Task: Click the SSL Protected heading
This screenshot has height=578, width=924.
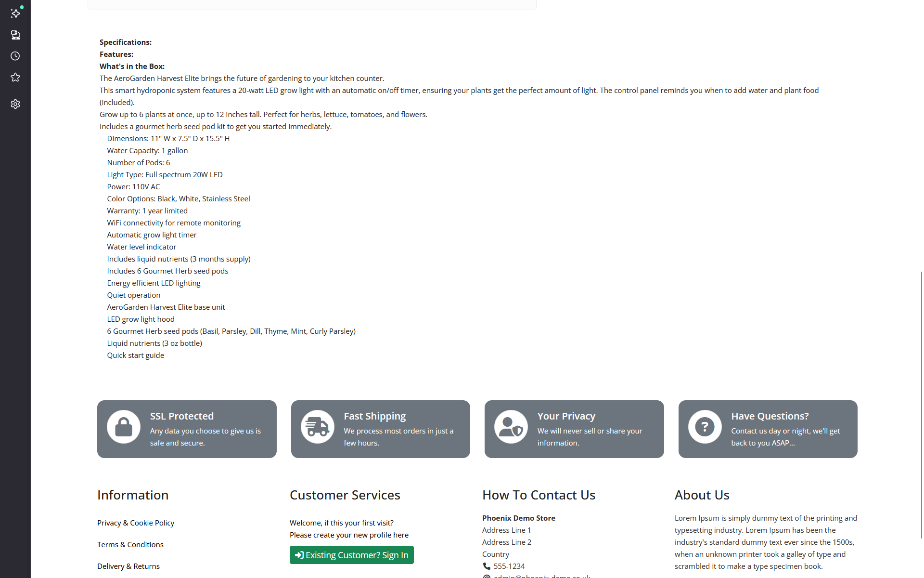Action: pyautogui.click(x=182, y=416)
